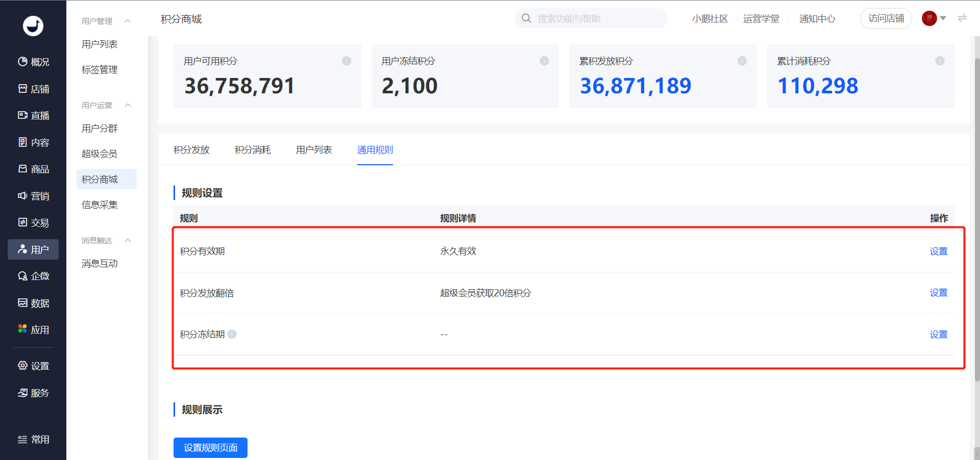
Task: Collapse the 消息触达 menu group
Action: point(128,240)
